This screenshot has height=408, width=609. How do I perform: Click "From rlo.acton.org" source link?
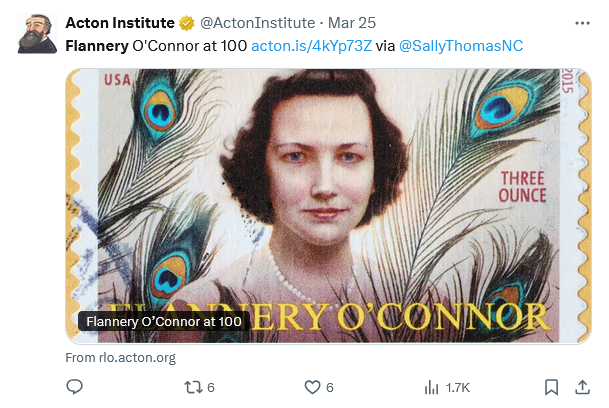120,357
